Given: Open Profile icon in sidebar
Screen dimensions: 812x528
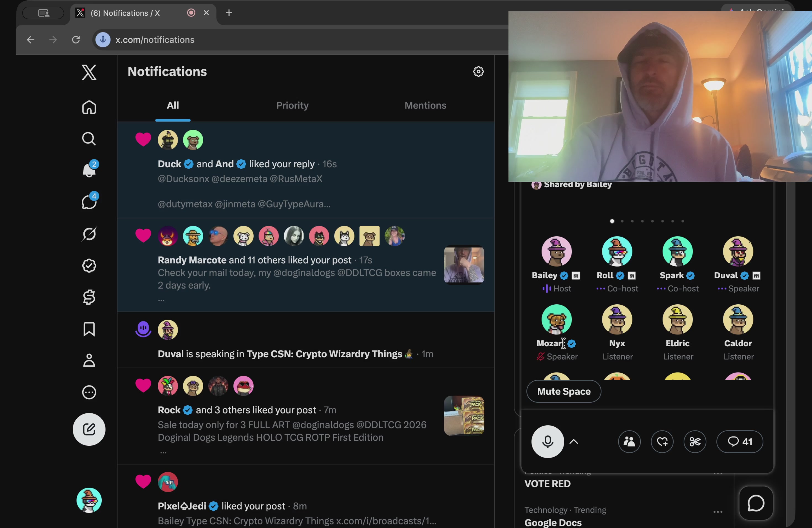Looking at the screenshot, I should 89,361.
